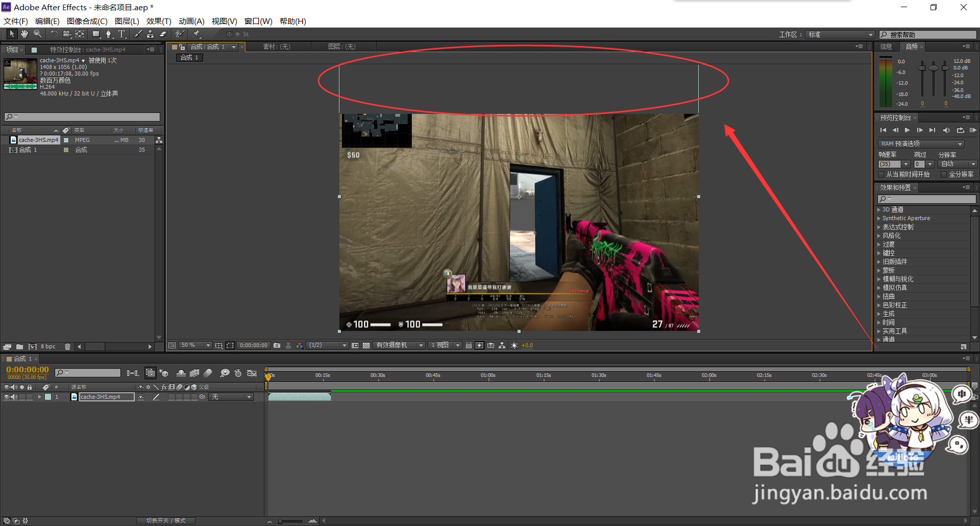Image resolution: width=980 pixels, height=526 pixels.
Task: Select the Clone Stamp tool
Action: click(150, 34)
